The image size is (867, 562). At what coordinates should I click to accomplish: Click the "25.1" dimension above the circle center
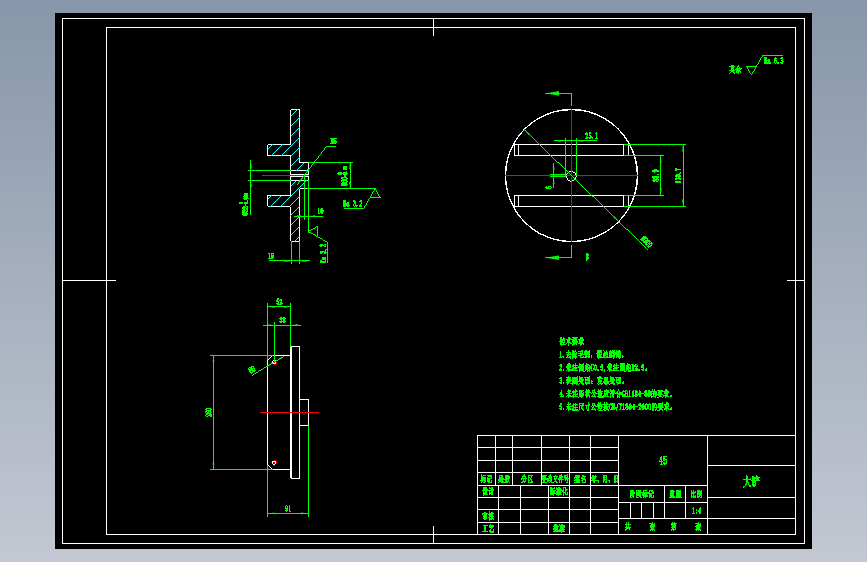[x=591, y=136]
